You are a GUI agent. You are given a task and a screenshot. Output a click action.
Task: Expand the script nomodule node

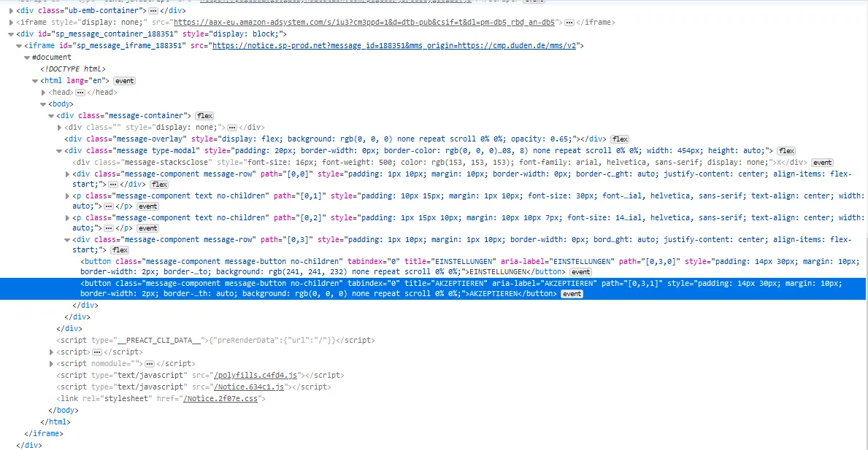tap(51, 364)
